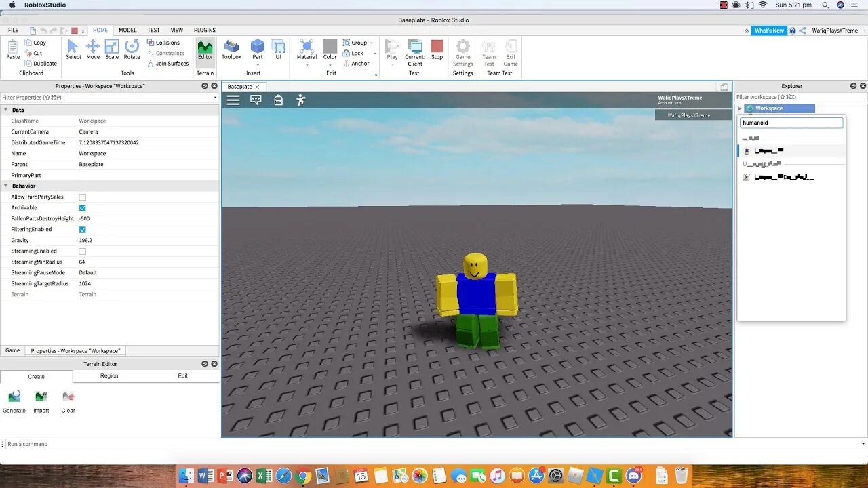This screenshot has height=488, width=868.
Task: Click the WafiqPlaysXTreme account name in title bar
Action: [835, 30]
